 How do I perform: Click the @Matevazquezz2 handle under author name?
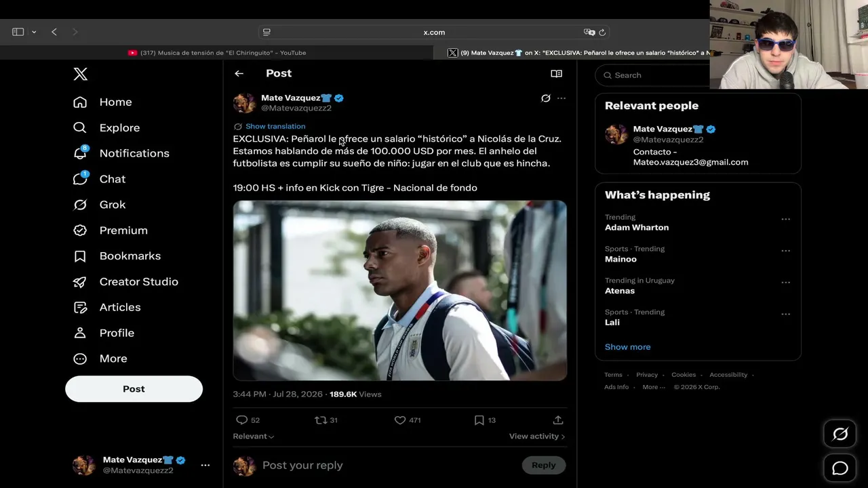(296, 108)
